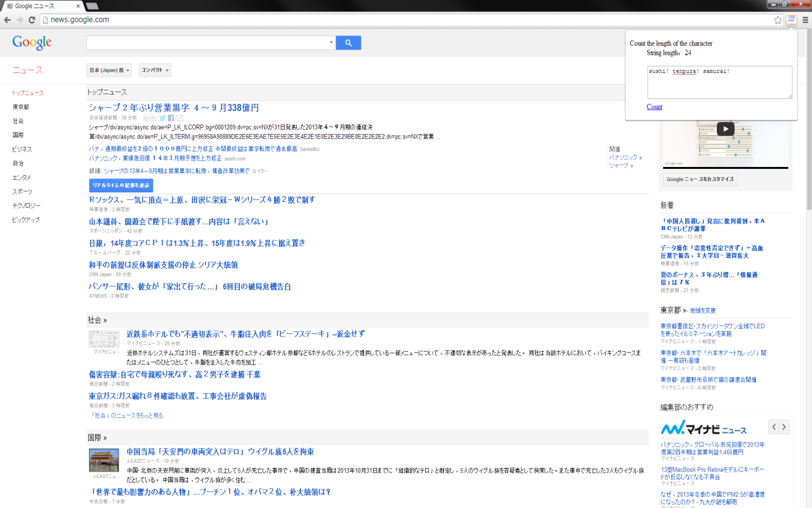The width and height of the screenshot is (812, 508).
Task: Open search box suggestions arrow
Action: (331, 43)
